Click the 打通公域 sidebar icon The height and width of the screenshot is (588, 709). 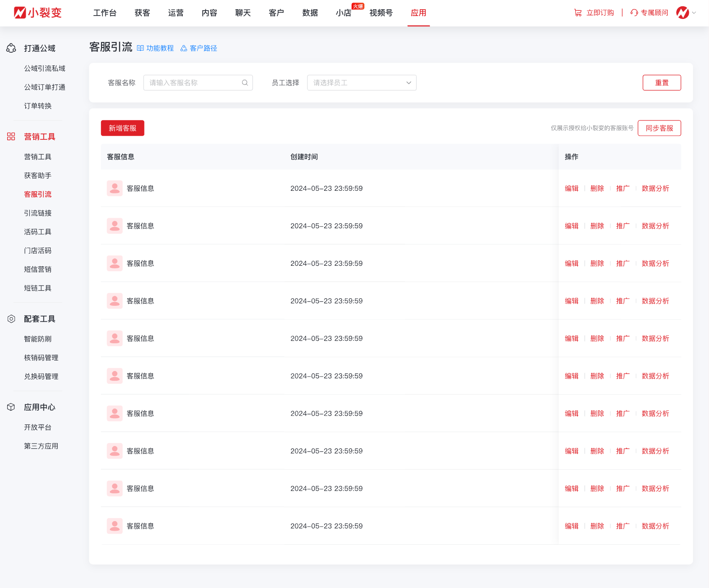point(11,48)
